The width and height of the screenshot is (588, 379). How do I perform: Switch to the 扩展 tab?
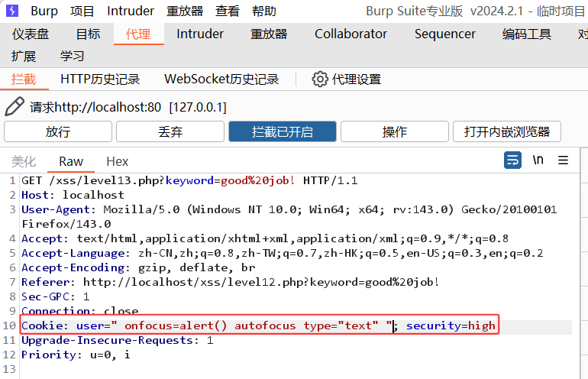click(x=24, y=57)
